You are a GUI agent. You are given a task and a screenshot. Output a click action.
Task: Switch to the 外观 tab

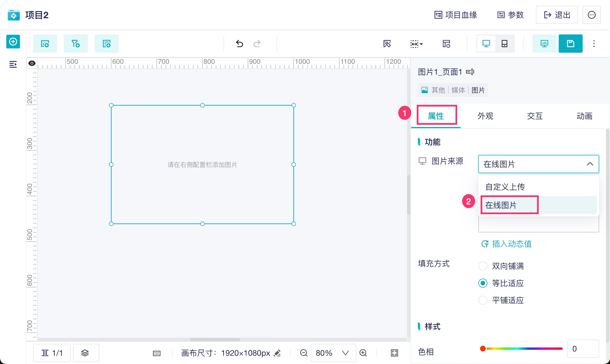click(485, 116)
